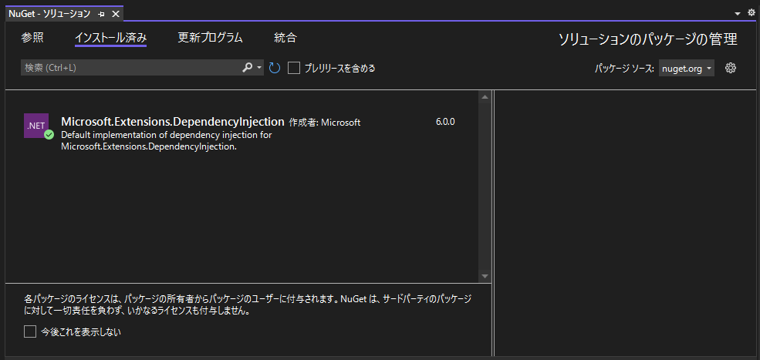The height and width of the screenshot is (360, 760).
Task: Open the nuget.org package source dropdown
Action: [x=686, y=69]
